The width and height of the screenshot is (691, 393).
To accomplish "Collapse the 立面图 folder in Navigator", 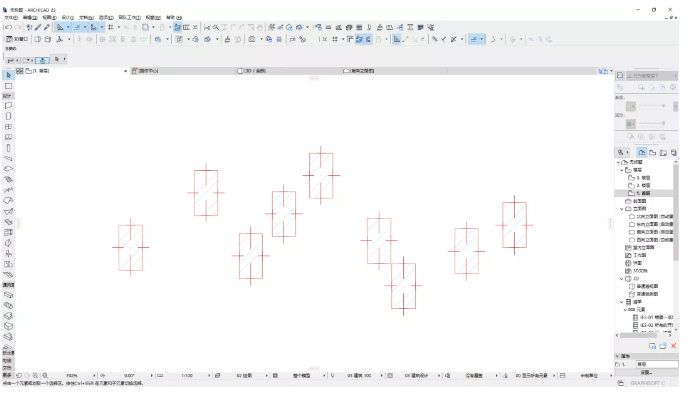I will click(x=622, y=209).
